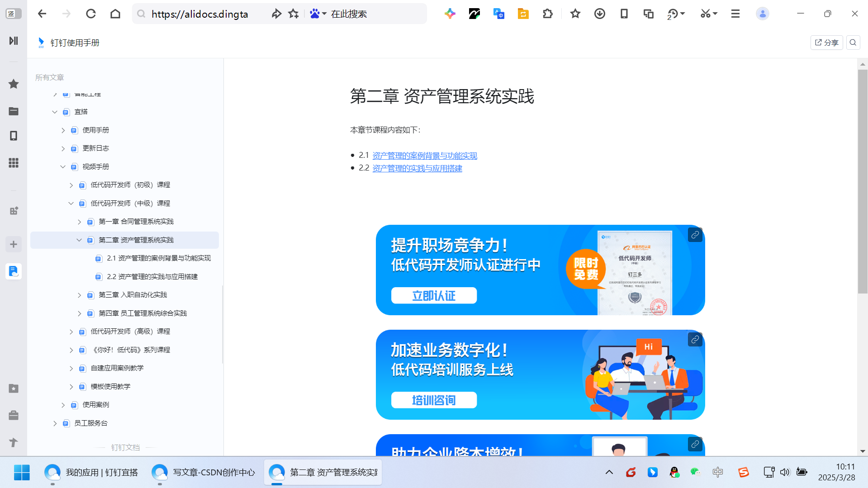This screenshot has width=868, height=488.
Task: Click the briefcase icon in left sidebar
Action: [14, 415]
